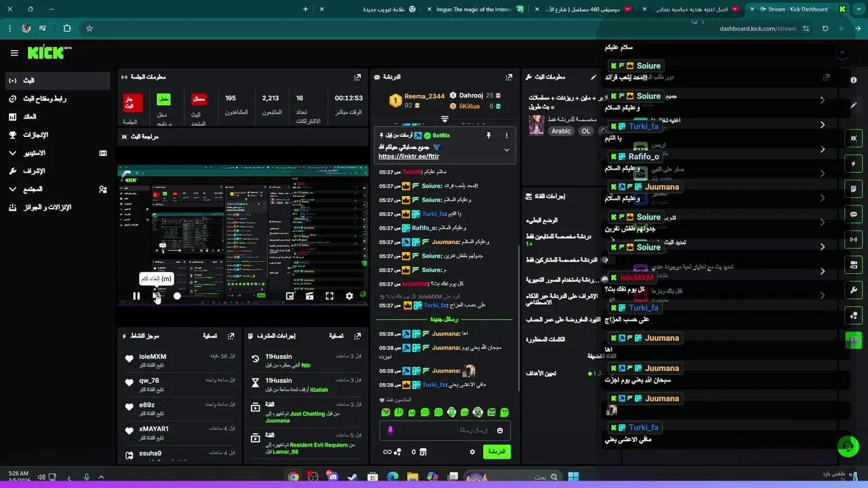Open the lightning bolt widget in right bar
The width and height of the screenshot is (868, 488).
(x=853, y=163)
